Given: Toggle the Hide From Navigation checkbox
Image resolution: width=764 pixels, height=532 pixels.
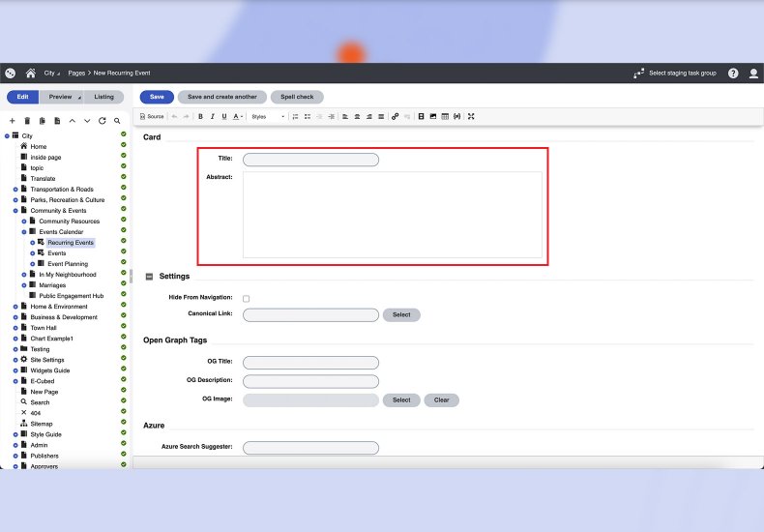Looking at the screenshot, I should (246, 298).
